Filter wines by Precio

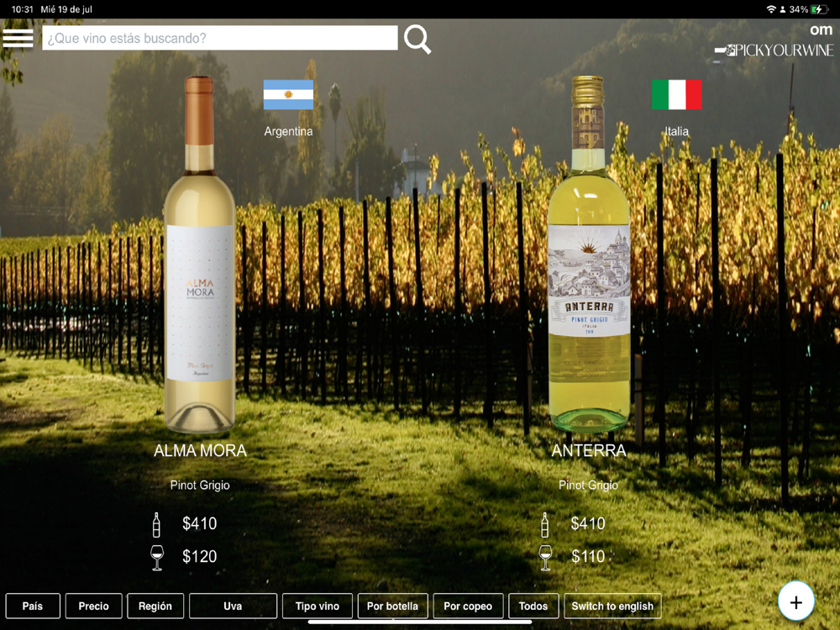(94, 606)
